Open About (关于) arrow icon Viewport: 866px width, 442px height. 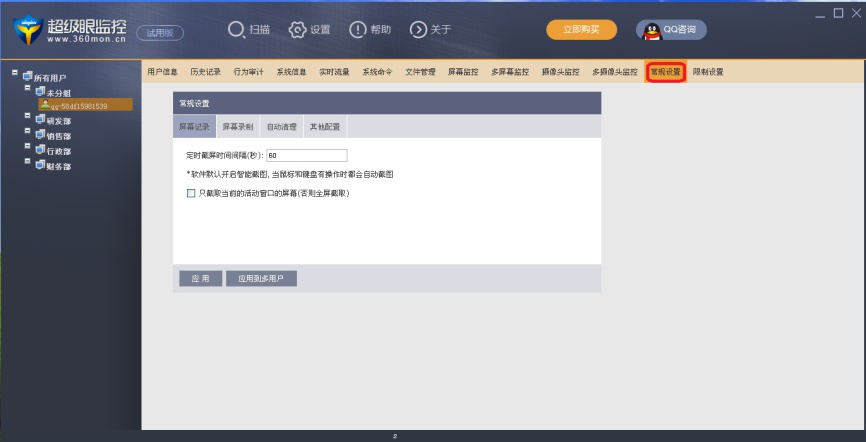[418, 30]
